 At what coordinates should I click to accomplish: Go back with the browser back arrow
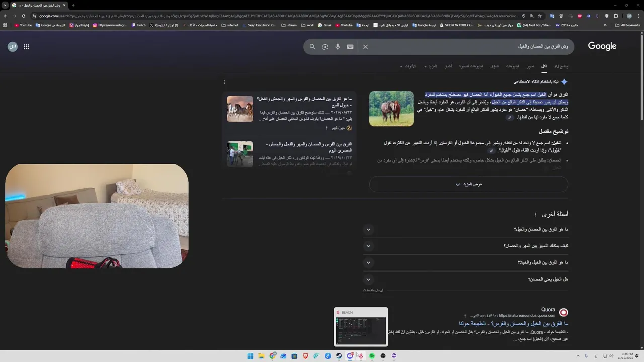point(5,16)
